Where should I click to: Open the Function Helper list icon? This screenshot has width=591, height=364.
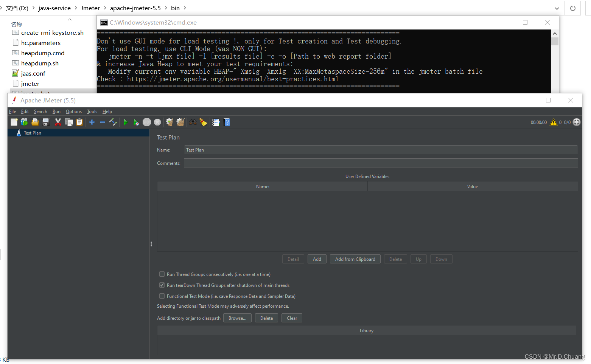point(216,122)
